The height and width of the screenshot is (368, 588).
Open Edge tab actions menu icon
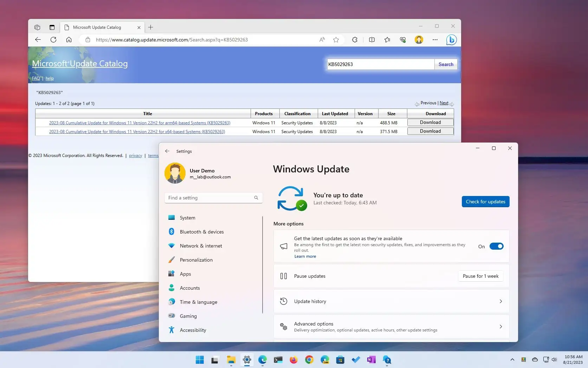pyautogui.click(x=52, y=27)
